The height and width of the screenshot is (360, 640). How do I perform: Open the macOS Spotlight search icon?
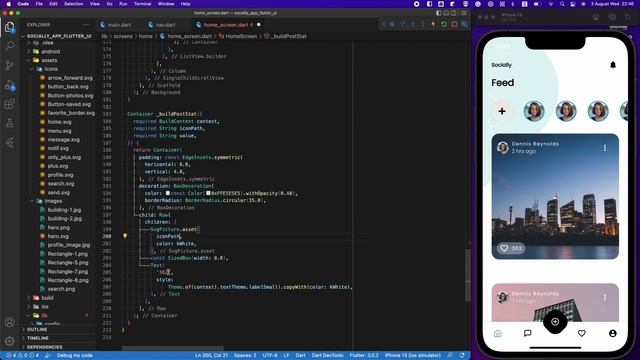click(x=562, y=4)
